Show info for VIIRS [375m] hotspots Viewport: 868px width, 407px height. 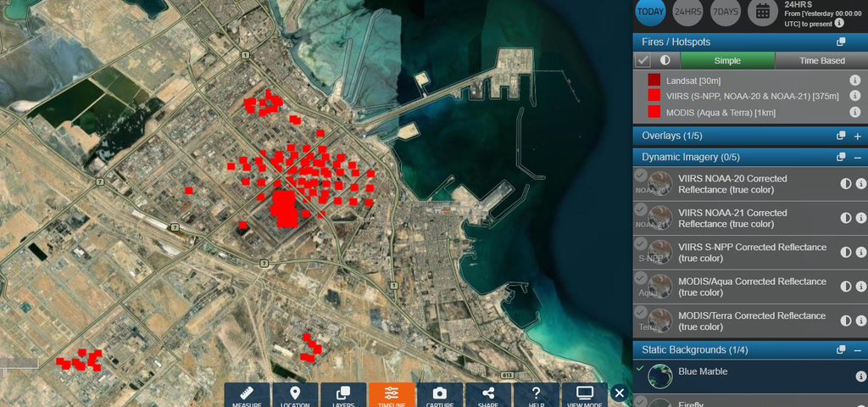tap(856, 96)
